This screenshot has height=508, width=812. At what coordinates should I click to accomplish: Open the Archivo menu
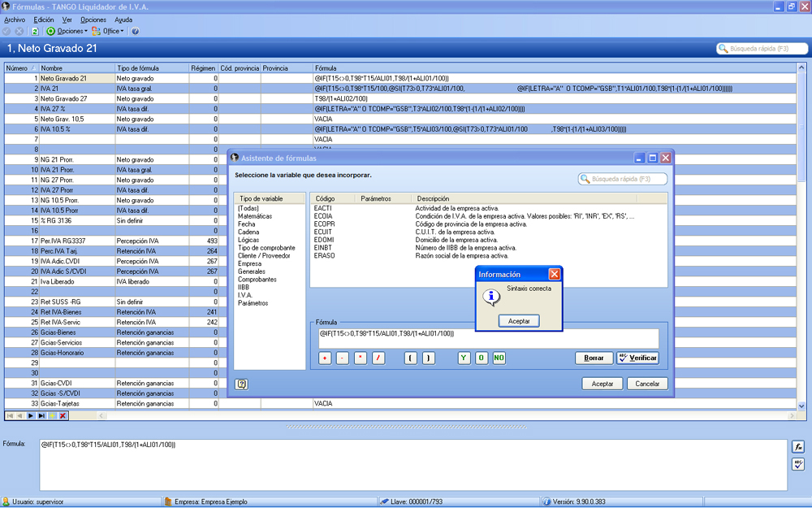(x=15, y=20)
